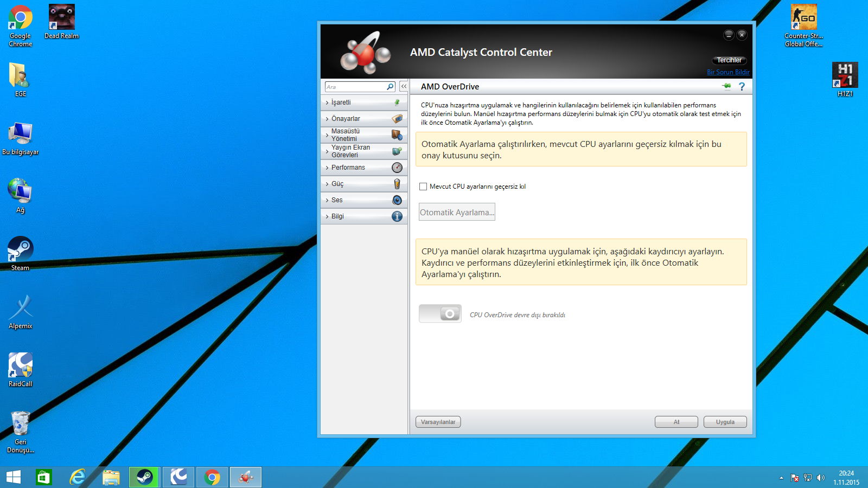Open File Explorer from taskbar
The width and height of the screenshot is (868, 488).
(111, 477)
